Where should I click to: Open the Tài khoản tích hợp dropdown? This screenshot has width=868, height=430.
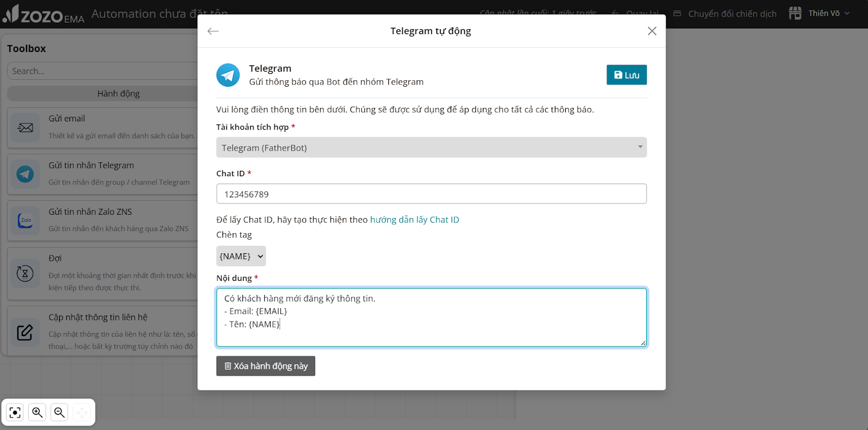point(431,147)
